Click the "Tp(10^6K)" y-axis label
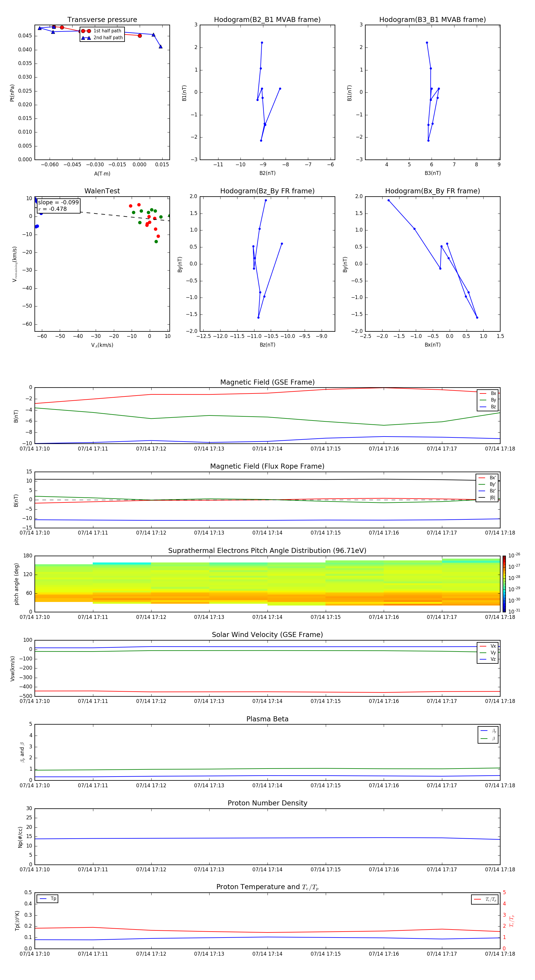The width and height of the screenshot is (535, 980). click(x=17, y=921)
